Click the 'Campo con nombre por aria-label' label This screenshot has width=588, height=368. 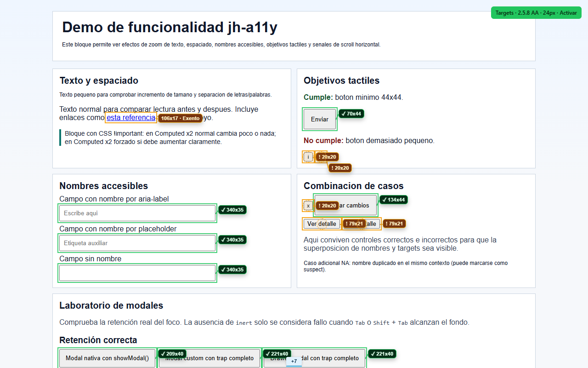tap(114, 199)
